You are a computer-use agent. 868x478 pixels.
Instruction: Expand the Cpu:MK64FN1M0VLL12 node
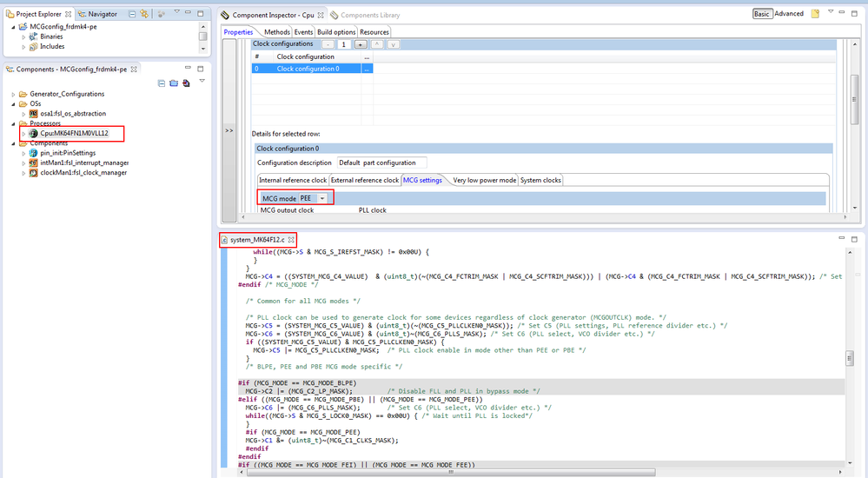(23, 134)
